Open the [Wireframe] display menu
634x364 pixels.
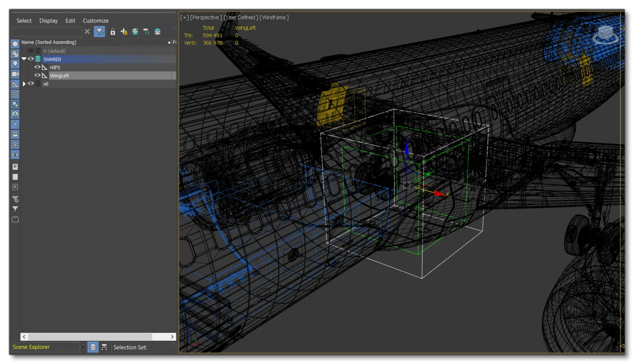tap(274, 17)
